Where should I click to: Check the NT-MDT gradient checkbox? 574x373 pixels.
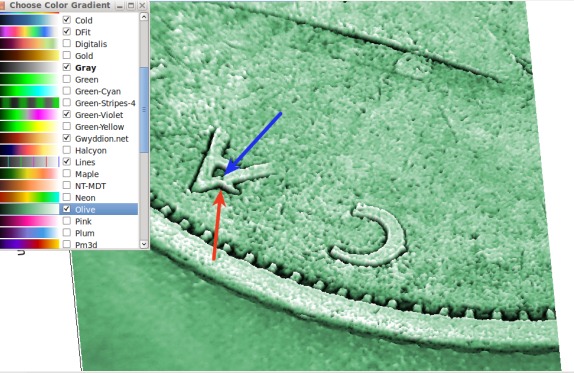click(67, 185)
